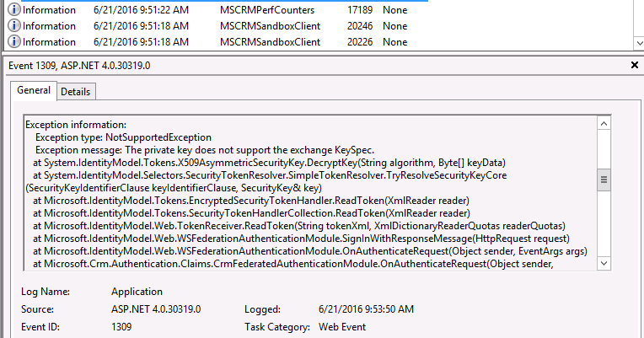Click up arrow of exception text scrollbar

(x=604, y=124)
